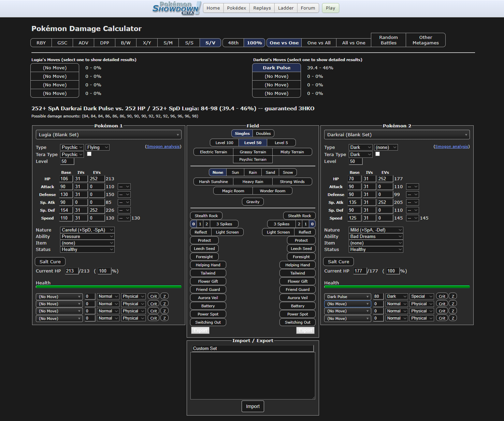Screen dimensions: 504x421
Task: Set field level to Level 100
Action: (x=224, y=143)
